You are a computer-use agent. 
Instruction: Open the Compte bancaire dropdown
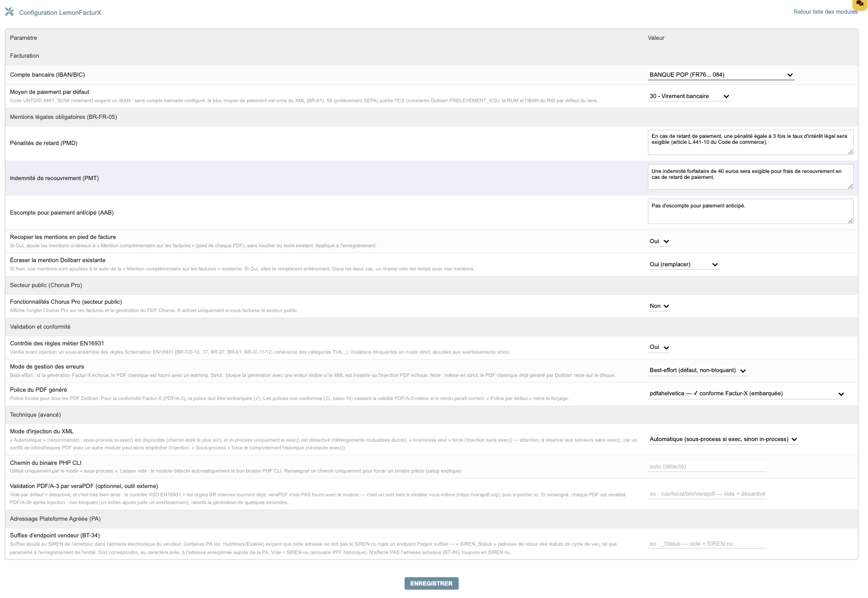(x=721, y=75)
